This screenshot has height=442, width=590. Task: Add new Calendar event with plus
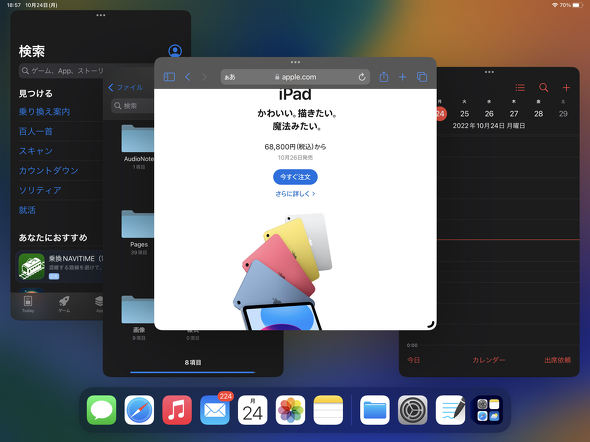566,88
